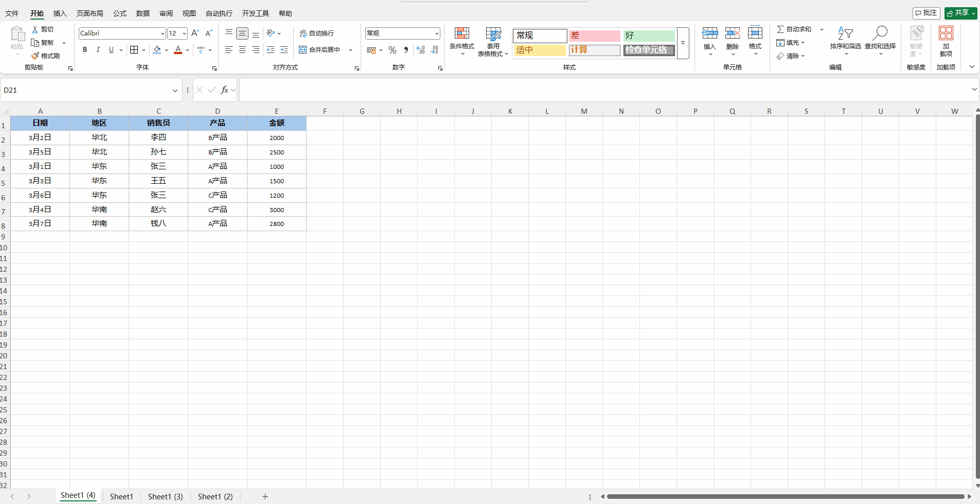Toggle middle vertical alignment
Viewport: 980px width, 504px height.
[242, 33]
